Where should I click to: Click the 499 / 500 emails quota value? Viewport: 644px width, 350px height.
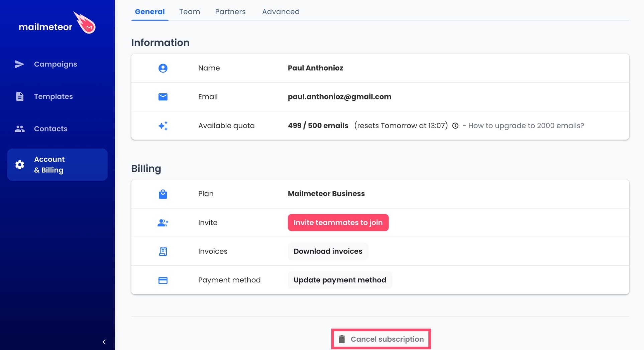(x=318, y=126)
